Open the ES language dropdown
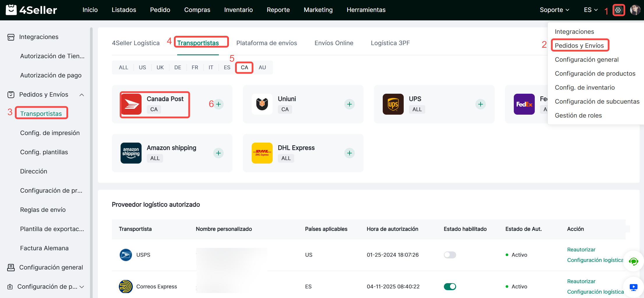The height and width of the screenshot is (298, 644). pyautogui.click(x=590, y=10)
